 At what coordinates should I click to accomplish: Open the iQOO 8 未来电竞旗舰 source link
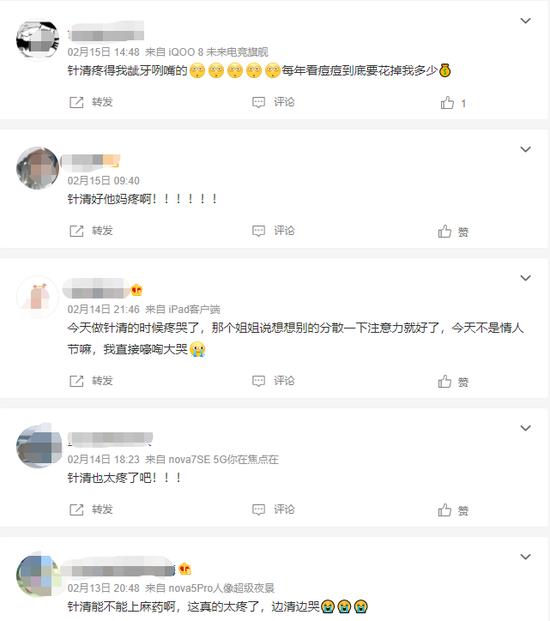pyautogui.click(x=218, y=52)
